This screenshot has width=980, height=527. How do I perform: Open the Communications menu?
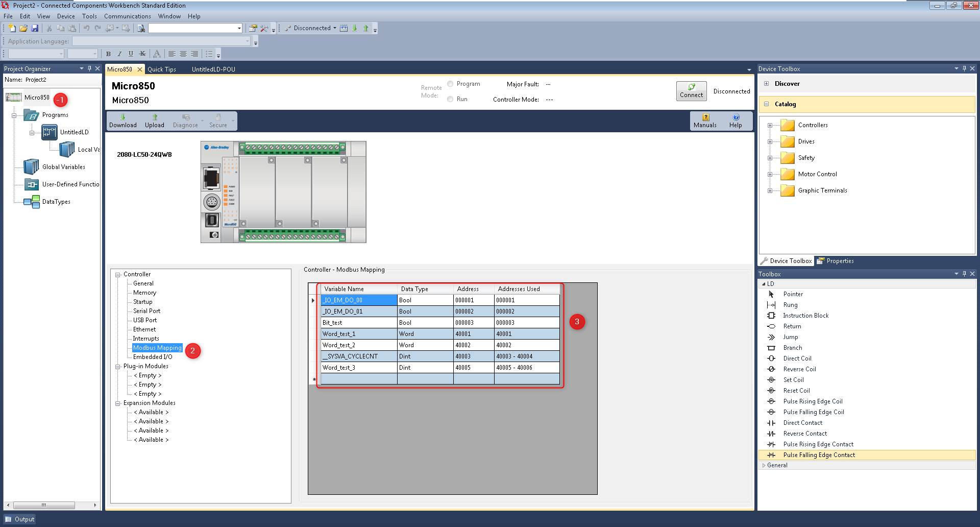tap(128, 16)
